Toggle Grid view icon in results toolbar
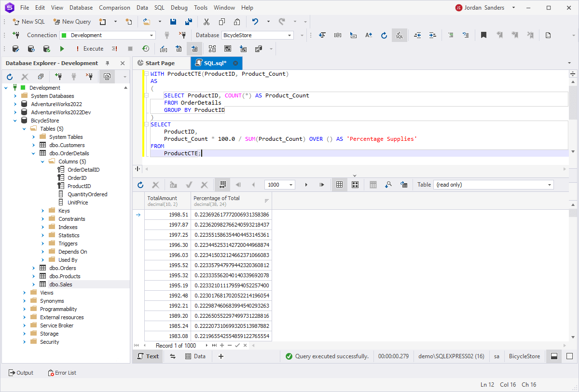The image size is (579, 392). pos(339,185)
